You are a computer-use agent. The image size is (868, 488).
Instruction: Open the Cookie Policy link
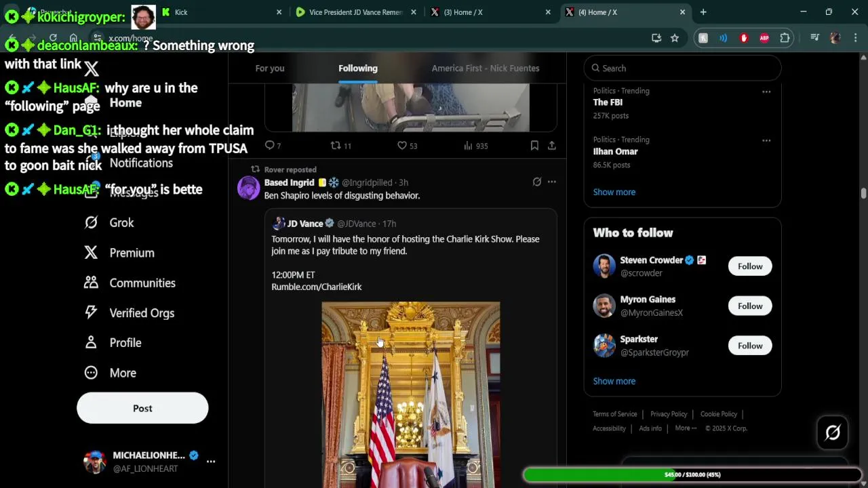[719, 414]
